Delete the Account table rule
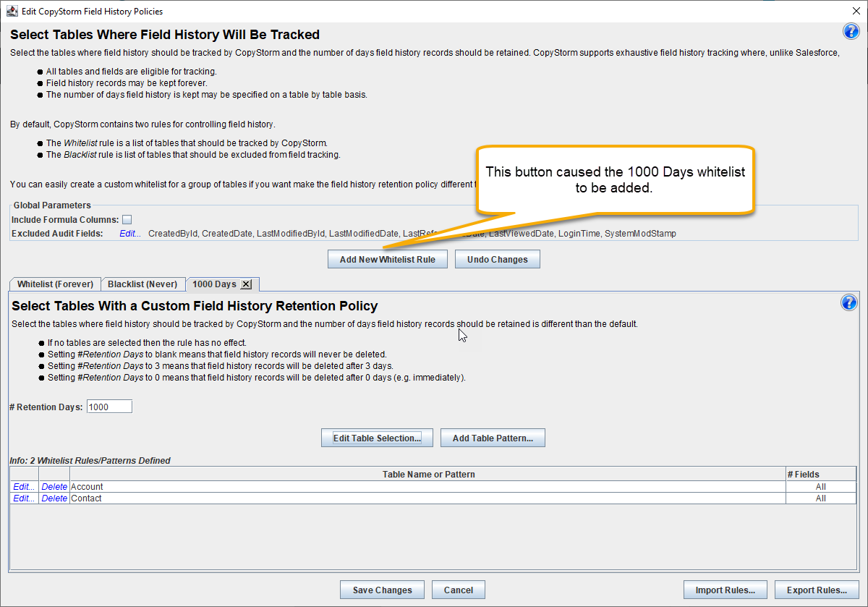Screen dimensions: 868x607 click(x=54, y=487)
